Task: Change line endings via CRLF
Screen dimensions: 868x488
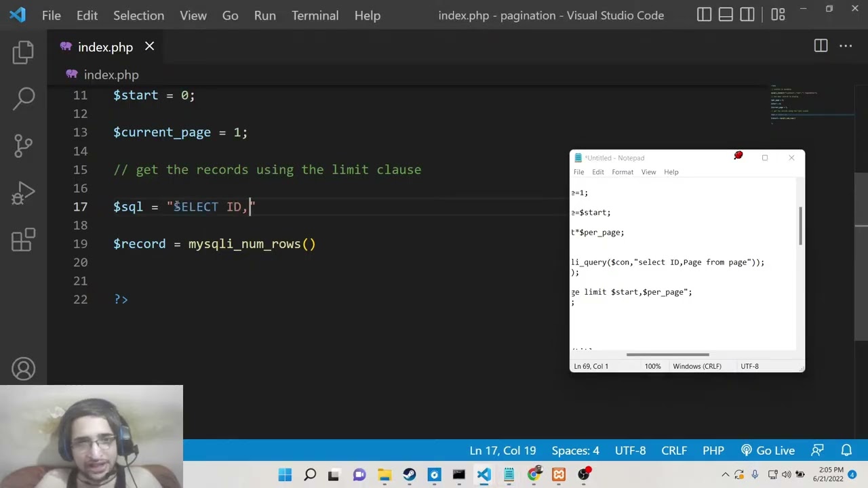Action: [674, 451]
